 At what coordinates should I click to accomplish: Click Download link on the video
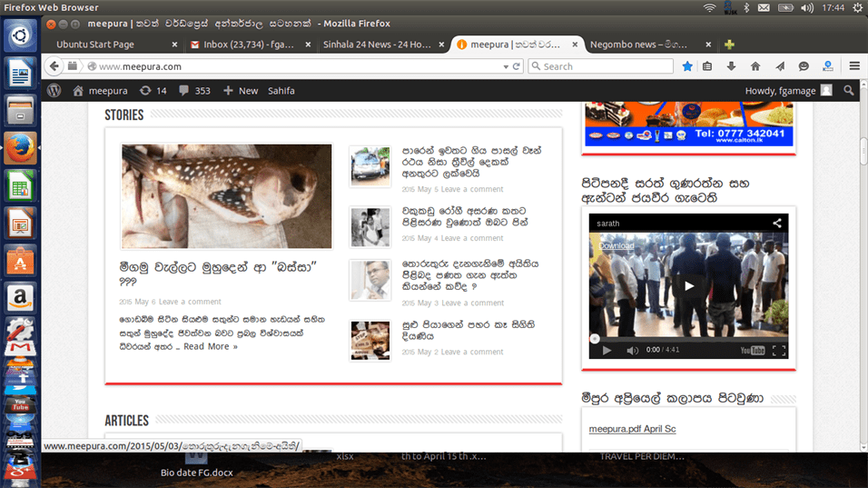tap(616, 245)
